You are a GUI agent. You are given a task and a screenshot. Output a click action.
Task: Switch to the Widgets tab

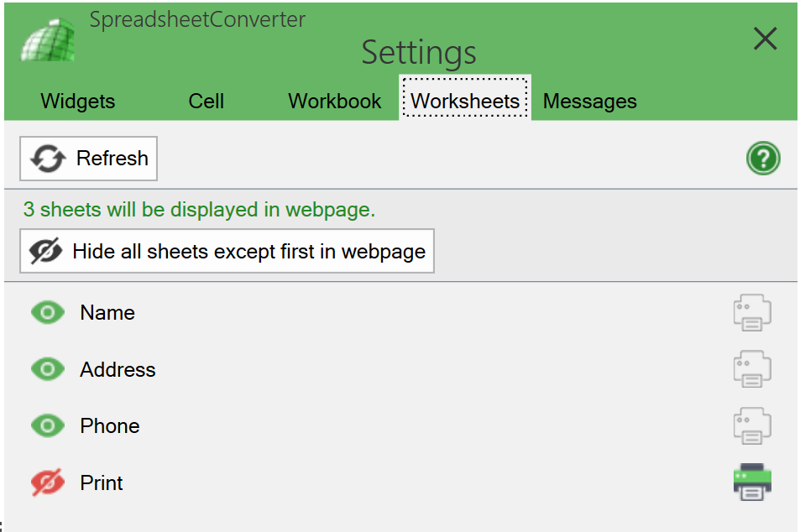(x=77, y=101)
